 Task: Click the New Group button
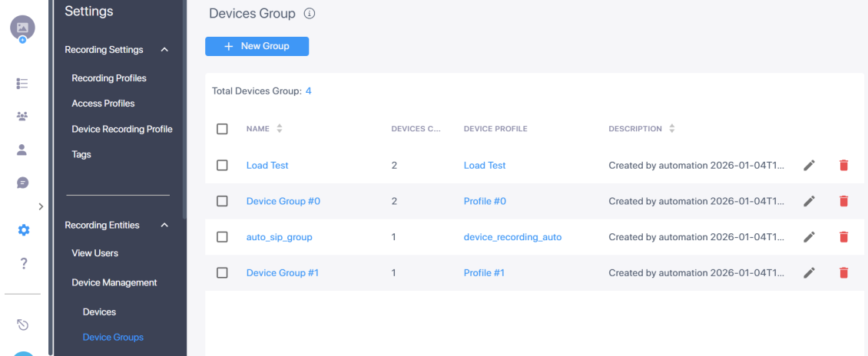[257, 47]
